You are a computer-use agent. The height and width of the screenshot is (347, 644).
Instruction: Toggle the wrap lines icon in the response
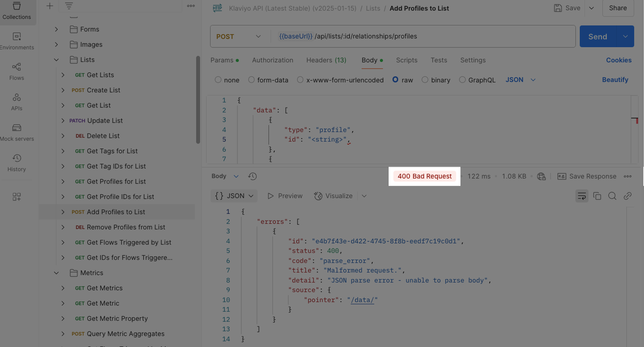(582, 196)
